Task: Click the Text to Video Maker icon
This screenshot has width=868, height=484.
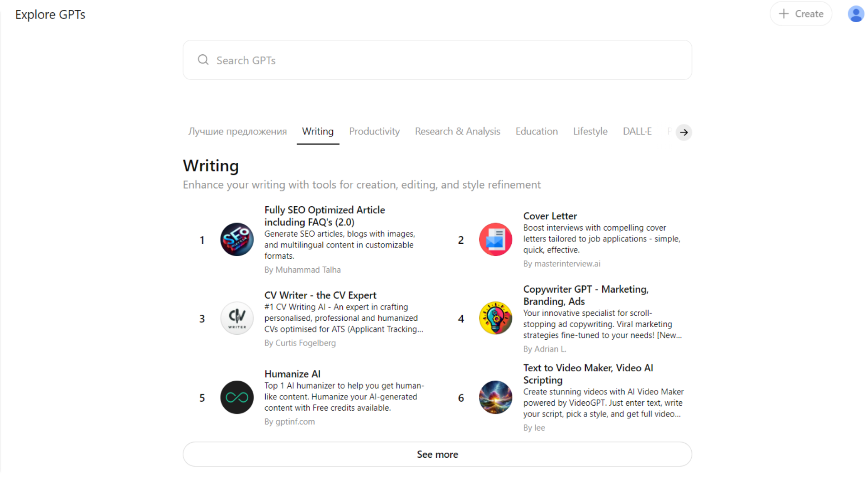Action: [495, 397]
